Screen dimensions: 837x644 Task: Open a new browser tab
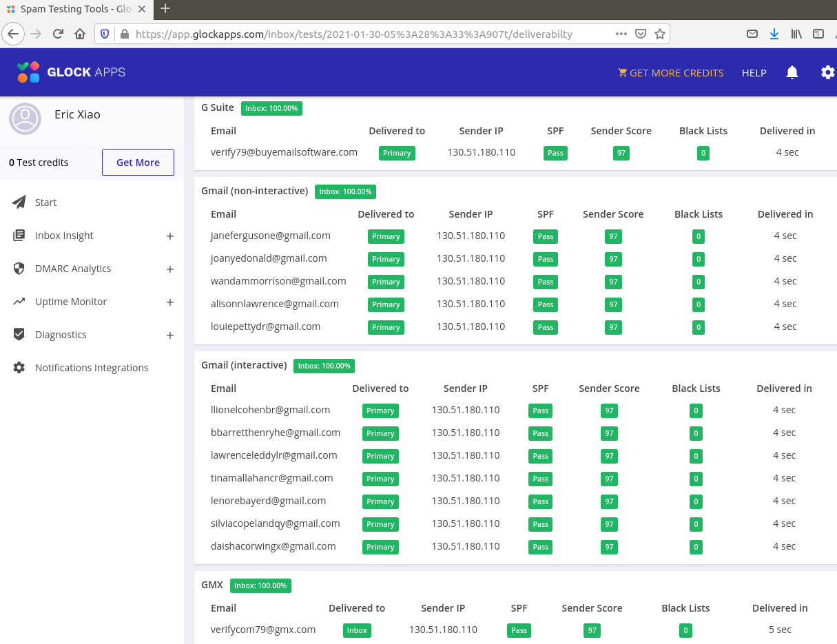pos(165,9)
